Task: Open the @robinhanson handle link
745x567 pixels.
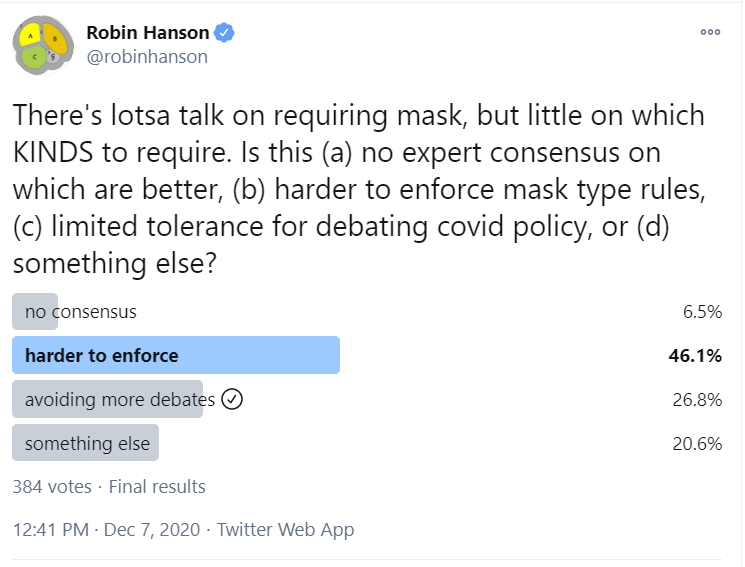Action: (147, 57)
